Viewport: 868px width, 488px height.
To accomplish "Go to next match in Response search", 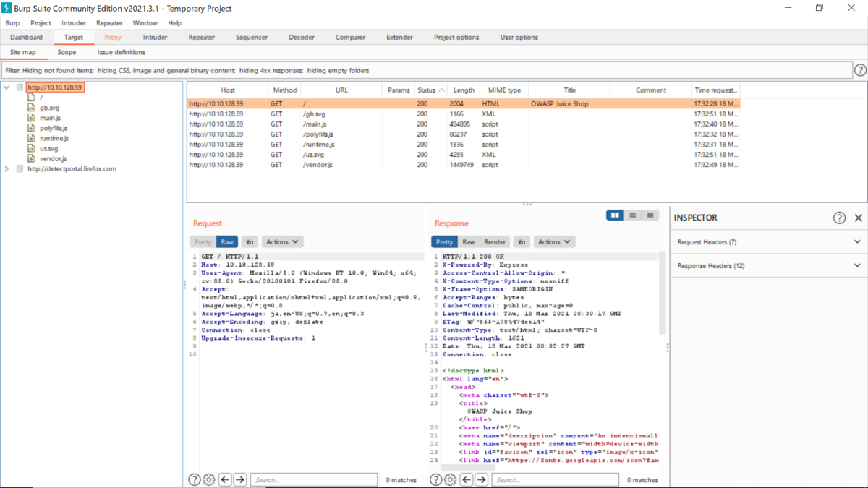I will coord(482,479).
